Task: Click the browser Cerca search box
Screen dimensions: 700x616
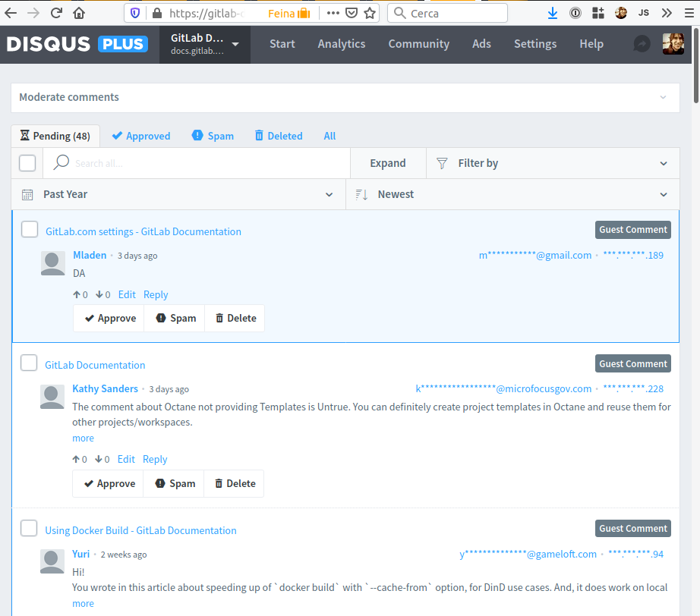Action: click(447, 13)
